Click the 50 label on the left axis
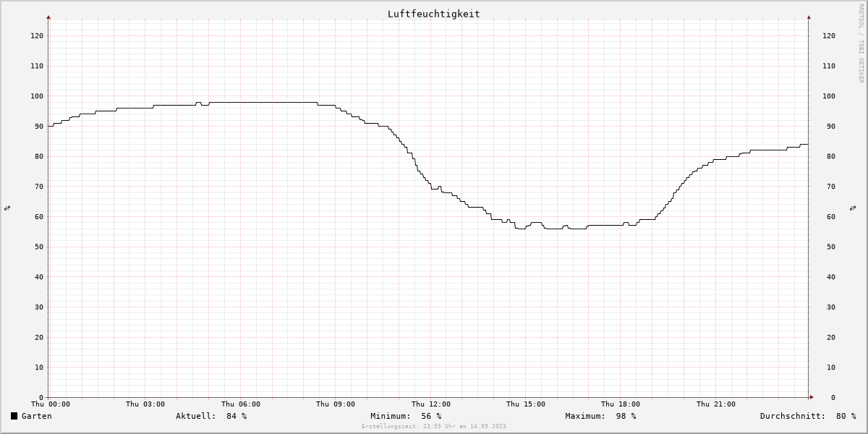Image resolution: width=868 pixels, height=434 pixels. point(39,247)
